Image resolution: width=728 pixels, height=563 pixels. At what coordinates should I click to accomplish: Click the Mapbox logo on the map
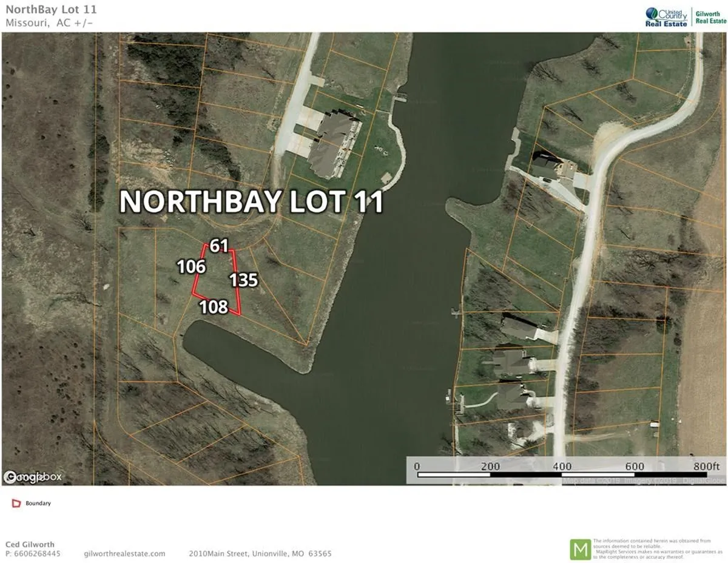[33, 477]
